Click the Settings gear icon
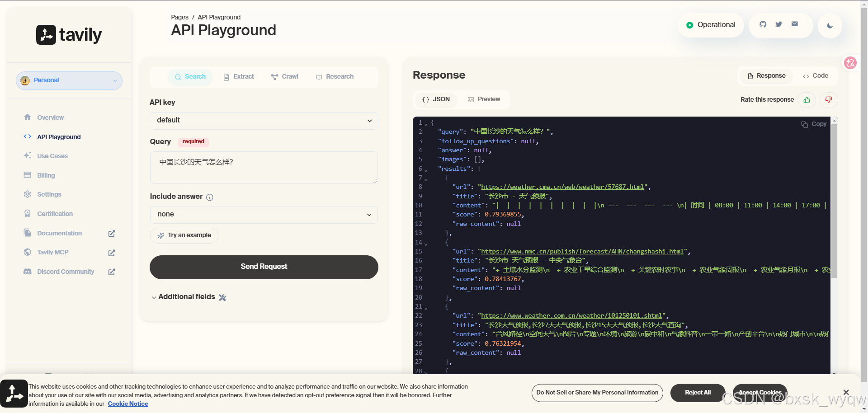Image resolution: width=868 pixels, height=413 pixels. point(28,194)
